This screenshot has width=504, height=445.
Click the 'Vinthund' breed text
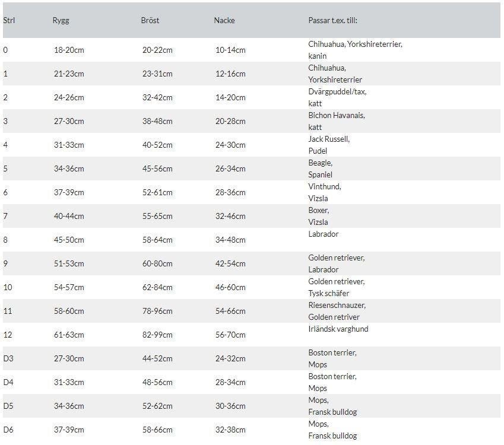coord(325,186)
